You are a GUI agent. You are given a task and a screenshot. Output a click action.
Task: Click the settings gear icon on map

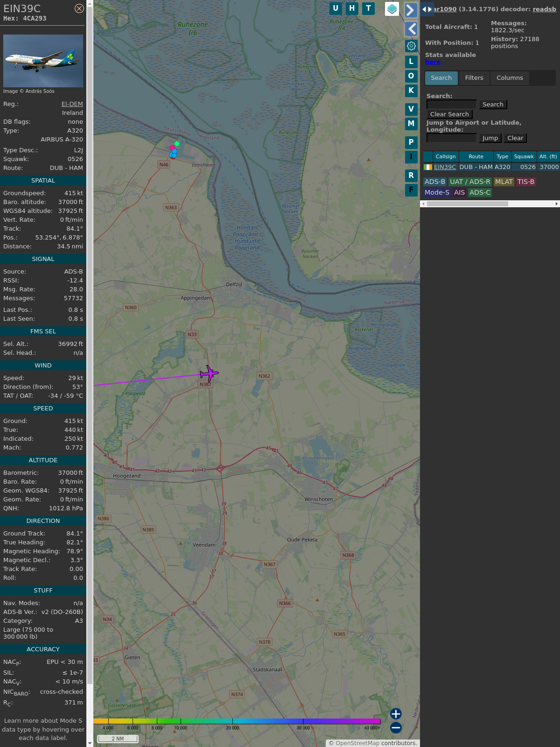pos(411,46)
